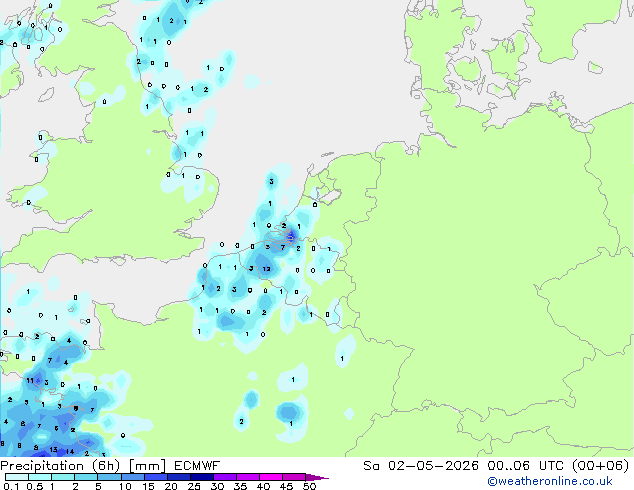Click the over-50 mm arrow tip of the legend
This screenshot has width=634, height=490.
click(x=317, y=478)
